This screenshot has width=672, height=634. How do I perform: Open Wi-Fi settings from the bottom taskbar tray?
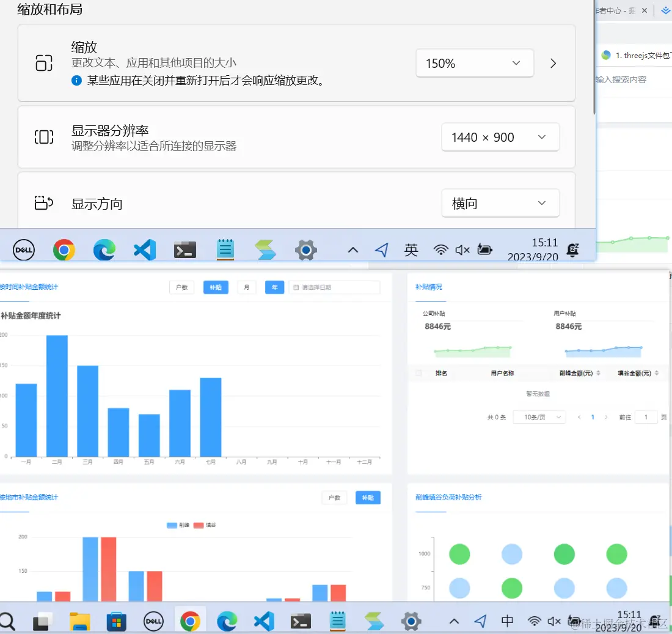click(534, 621)
